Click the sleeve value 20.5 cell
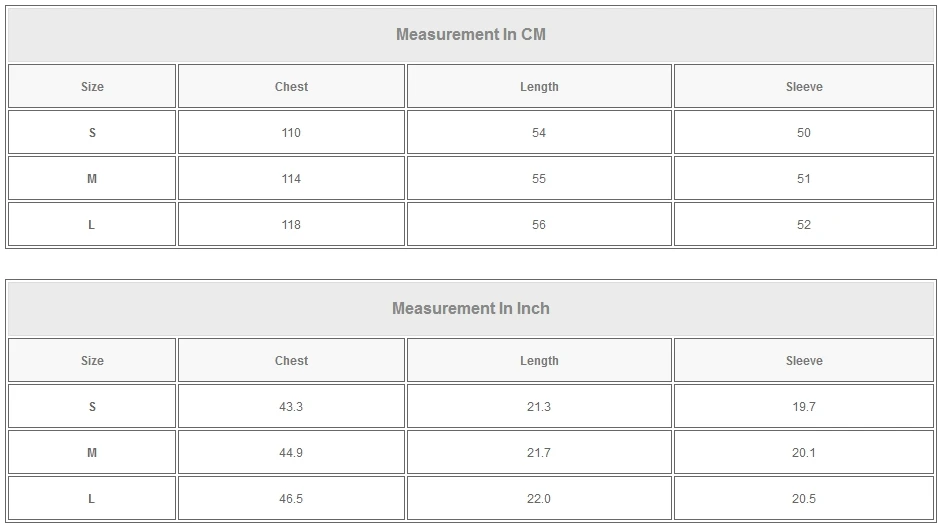Image resolution: width=938 pixels, height=529 pixels. coord(804,499)
